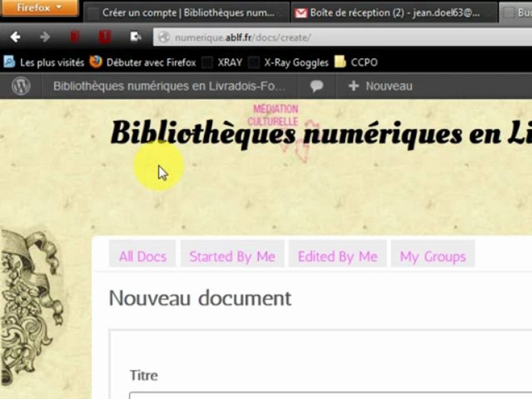
Task: Click the Nouveau document heading
Action: (200, 298)
